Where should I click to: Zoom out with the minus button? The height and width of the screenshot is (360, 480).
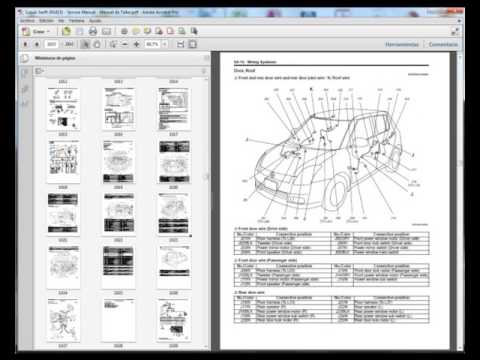(x=125, y=44)
